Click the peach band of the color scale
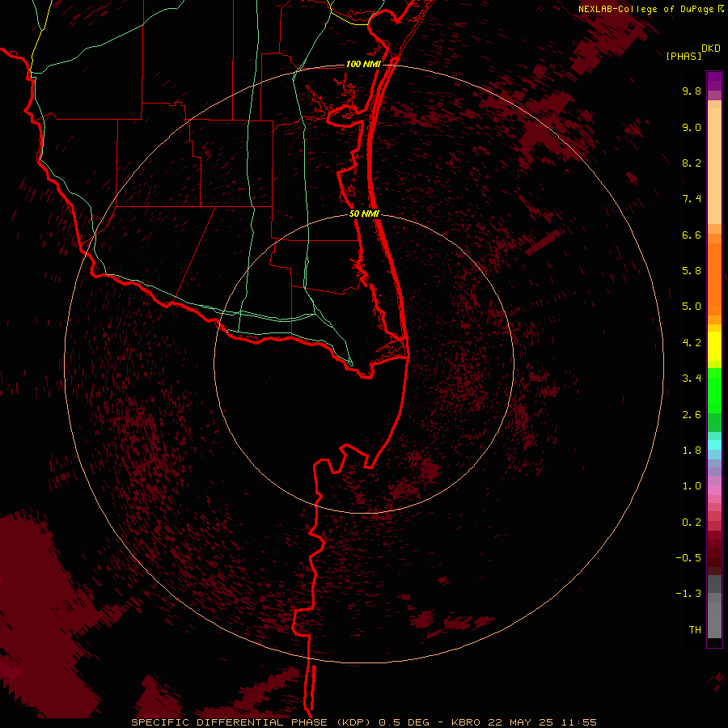 click(x=714, y=167)
